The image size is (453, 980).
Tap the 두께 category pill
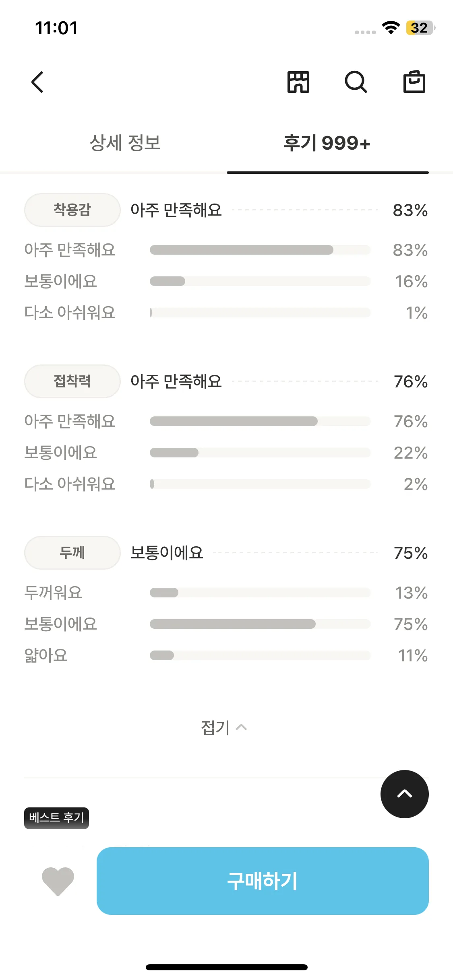[x=72, y=553]
